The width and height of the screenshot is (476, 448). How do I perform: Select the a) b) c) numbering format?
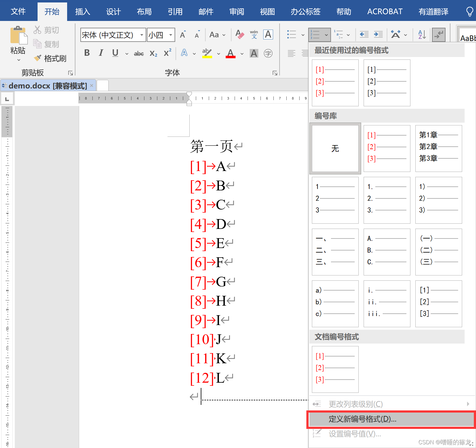(x=335, y=304)
